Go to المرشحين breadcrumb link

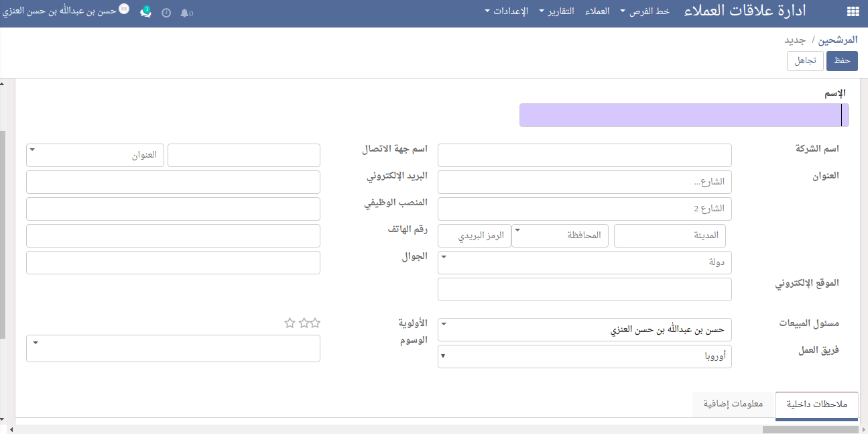pos(839,40)
